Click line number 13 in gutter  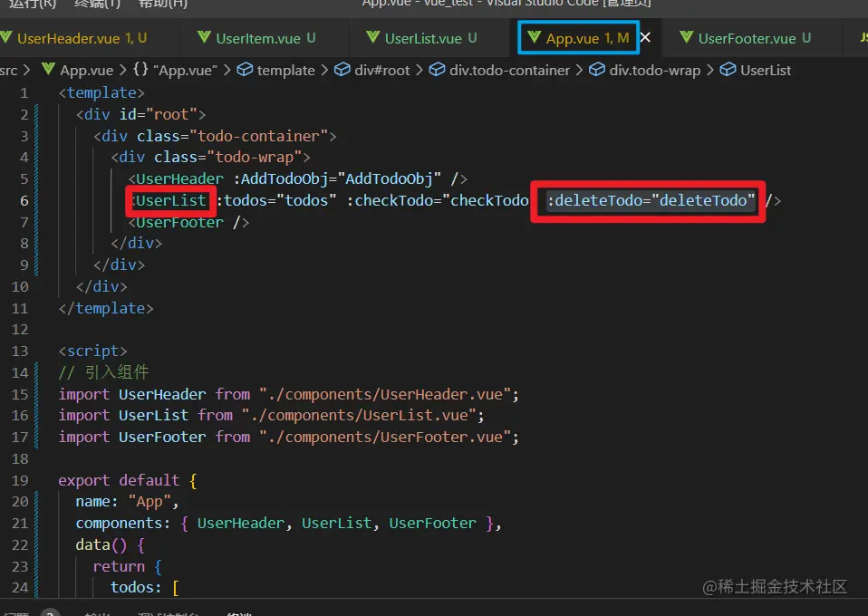pyautogui.click(x=20, y=351)
